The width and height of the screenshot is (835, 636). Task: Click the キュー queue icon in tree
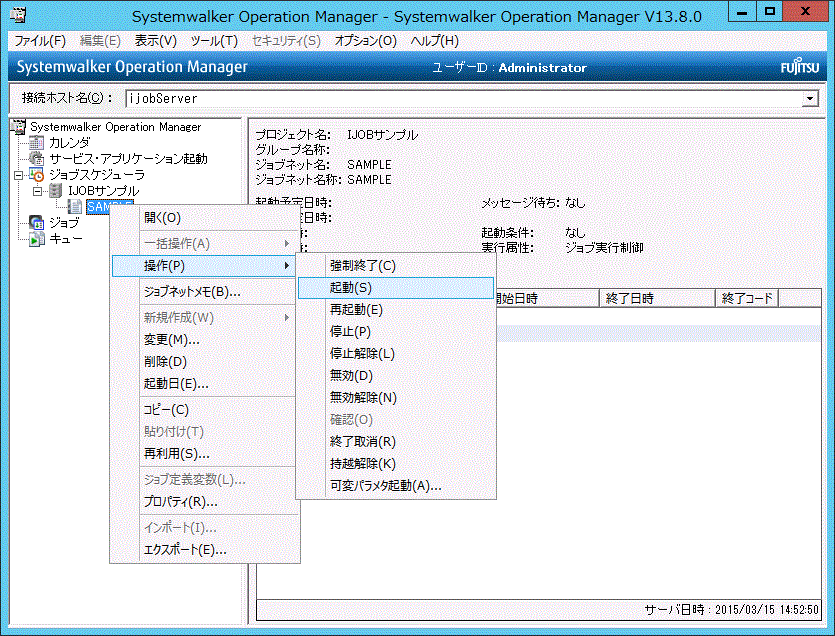click(37, 239)
